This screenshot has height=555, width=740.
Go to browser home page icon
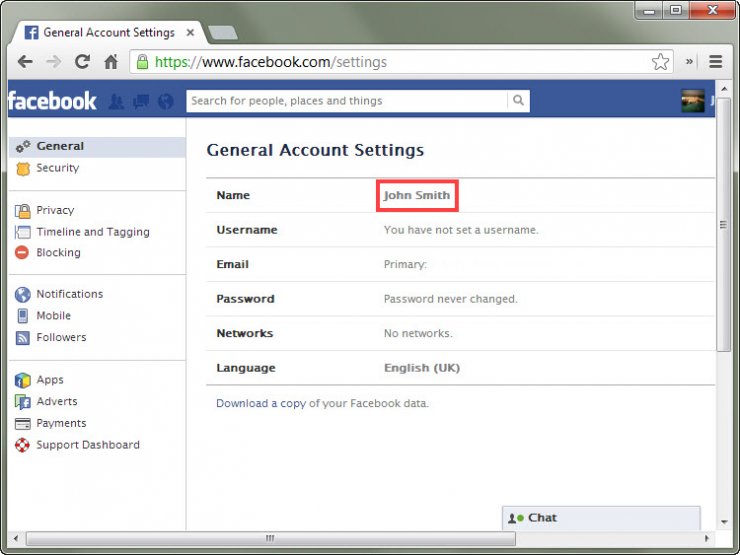pos(111,62)
